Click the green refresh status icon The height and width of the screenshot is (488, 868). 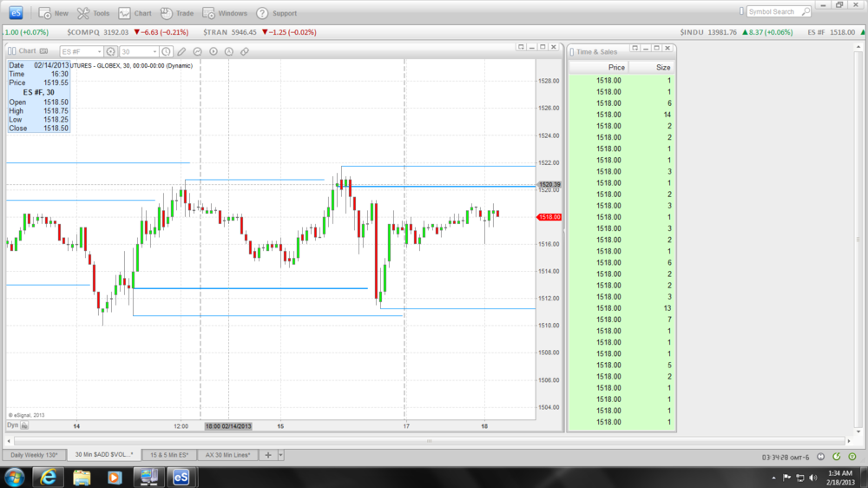coord(837,457)
